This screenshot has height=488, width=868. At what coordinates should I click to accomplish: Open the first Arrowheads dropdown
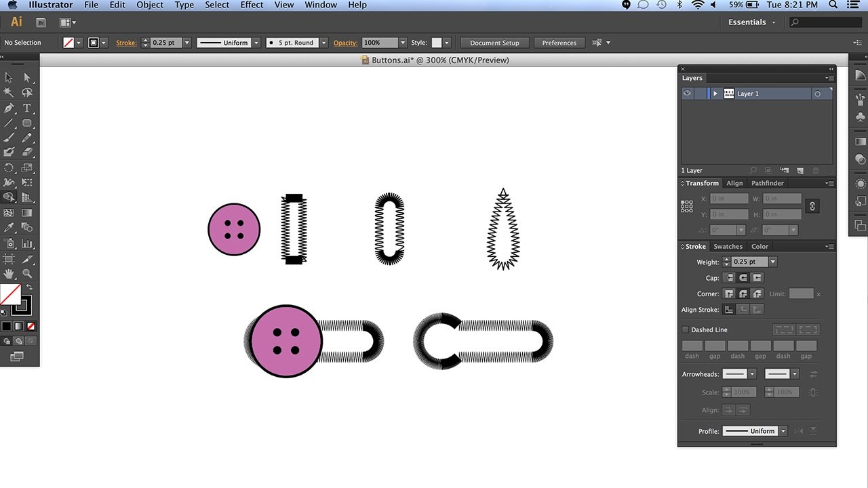coord(751,374)
